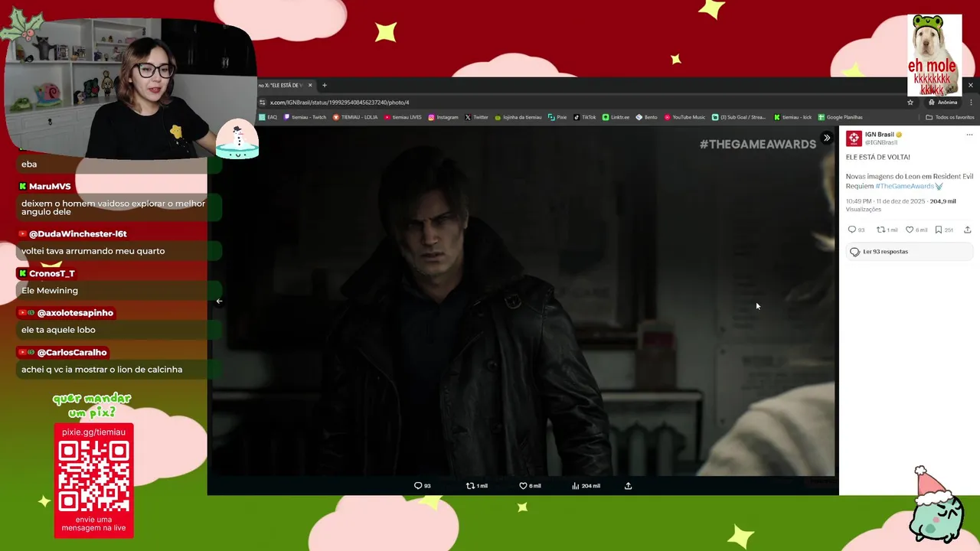Open the tiemiau - Twitch bookmark
The width and height of the screenshot is (980, 551).
(x=305, y=117)
